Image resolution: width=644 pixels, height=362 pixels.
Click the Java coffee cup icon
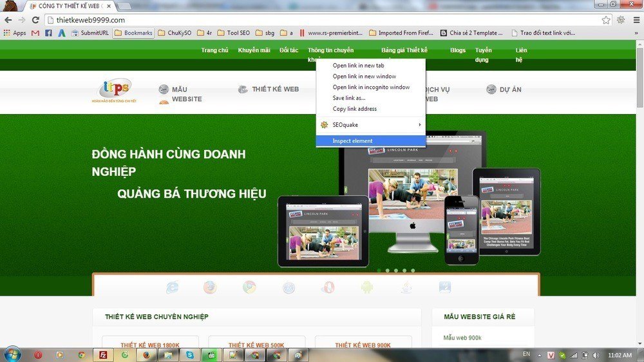[x=406, y=287]
